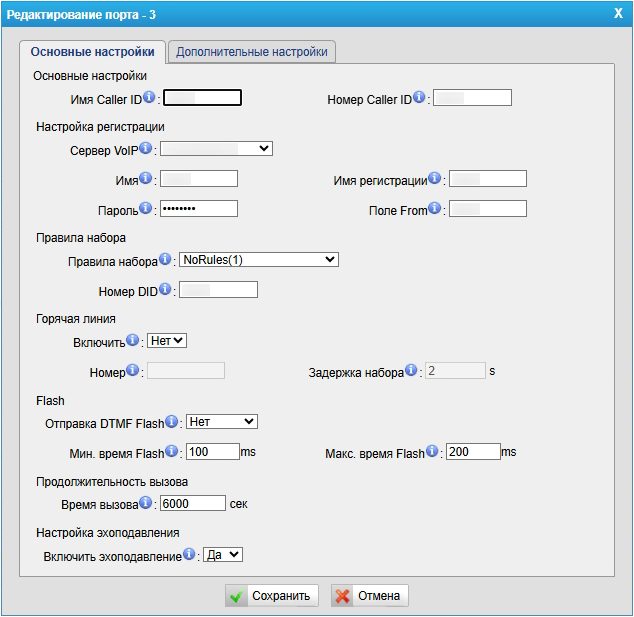Screen dimensions: 634x617
Task: Click the Горячая линия section heading
Action: point(76,319)
